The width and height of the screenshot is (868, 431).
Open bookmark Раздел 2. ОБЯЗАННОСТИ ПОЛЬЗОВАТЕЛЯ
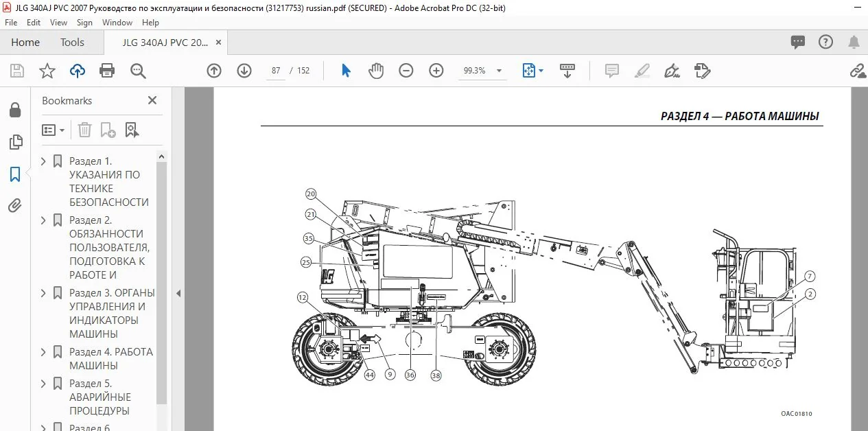coord(110,248)
